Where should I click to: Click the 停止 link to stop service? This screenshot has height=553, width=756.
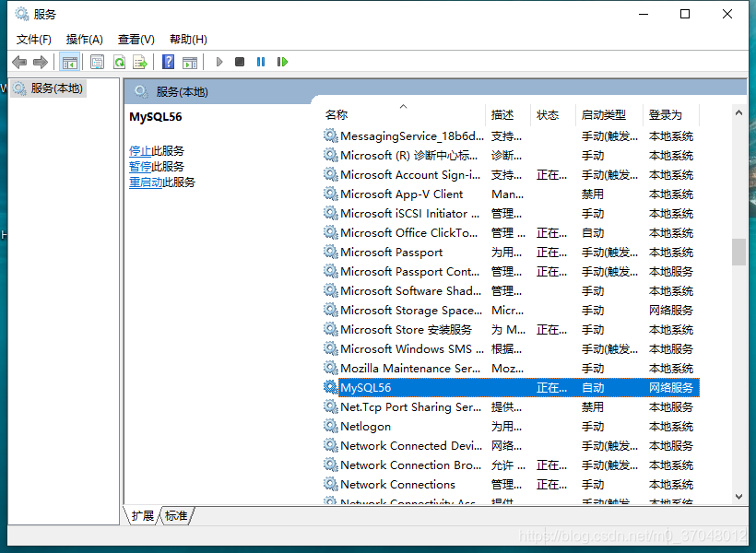(140, 151)
